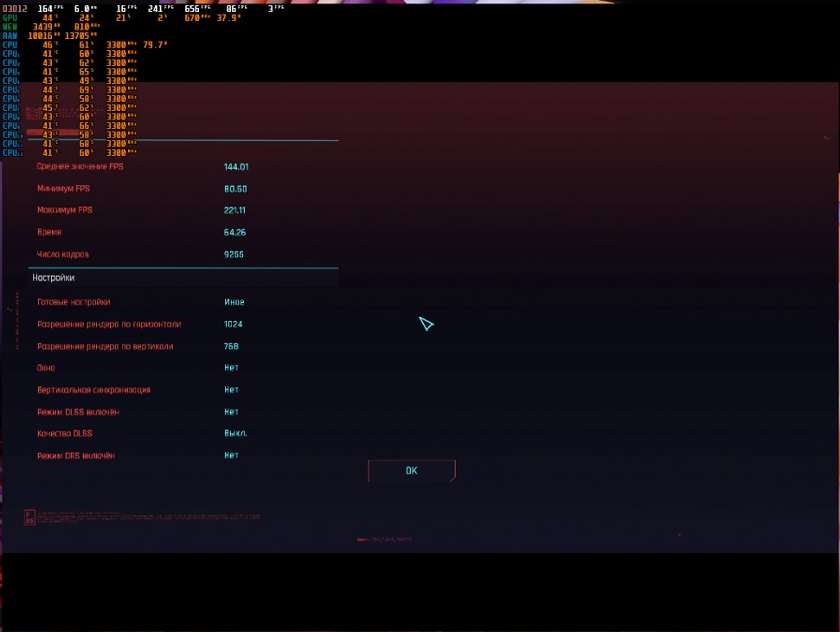Select the "Минимум FPS" label

point(63,189)
